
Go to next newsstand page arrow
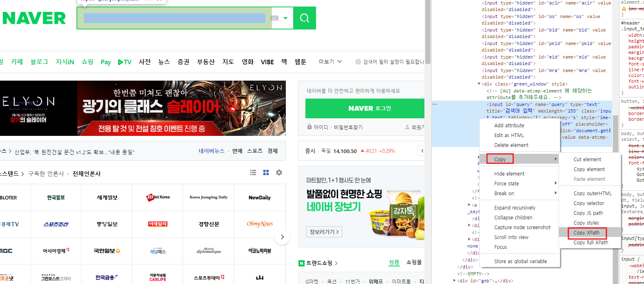pyautogui.click(x=282, y=237)
